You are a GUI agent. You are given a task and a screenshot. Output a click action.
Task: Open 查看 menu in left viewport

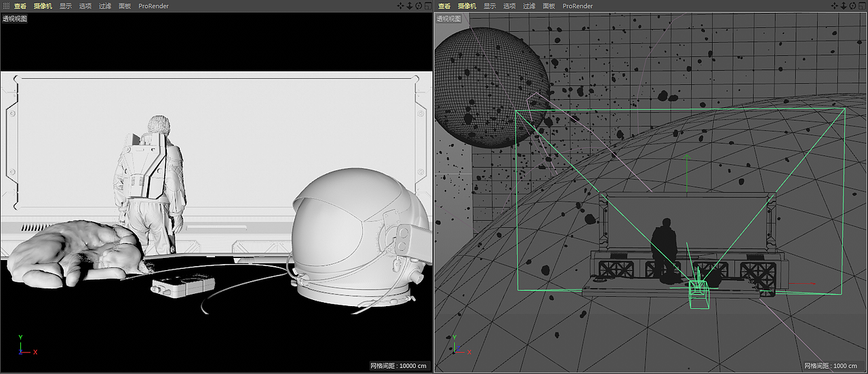click(x=20, y=5)
